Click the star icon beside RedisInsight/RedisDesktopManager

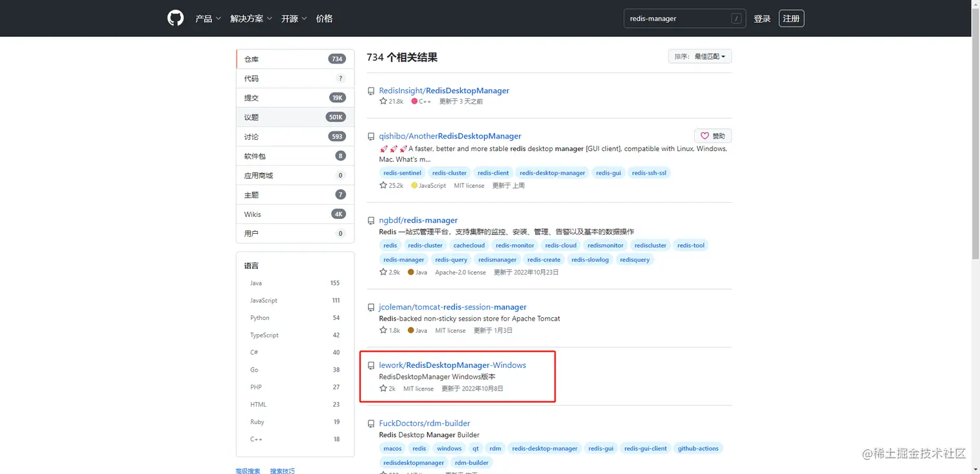[382, 101]
